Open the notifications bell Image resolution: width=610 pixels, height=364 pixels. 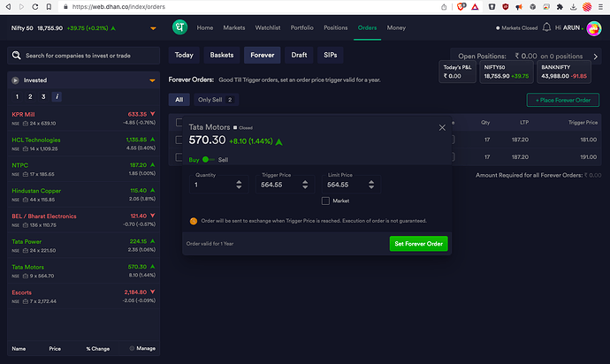pos(546,27)
